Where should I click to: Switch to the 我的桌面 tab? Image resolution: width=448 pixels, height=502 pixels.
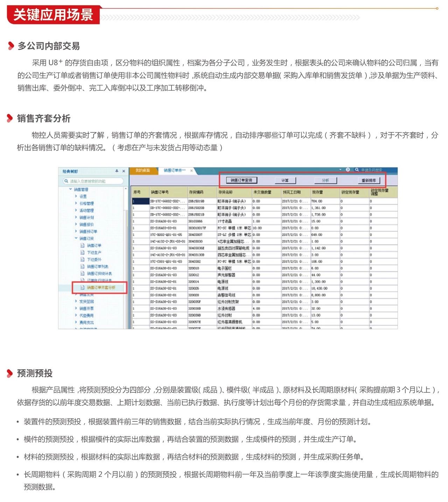143,170
